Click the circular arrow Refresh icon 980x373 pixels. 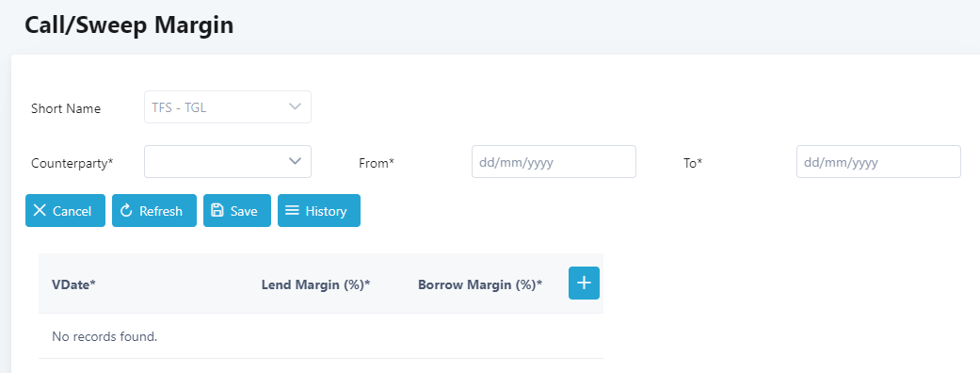pyautogui.click(x=126, y=210)
